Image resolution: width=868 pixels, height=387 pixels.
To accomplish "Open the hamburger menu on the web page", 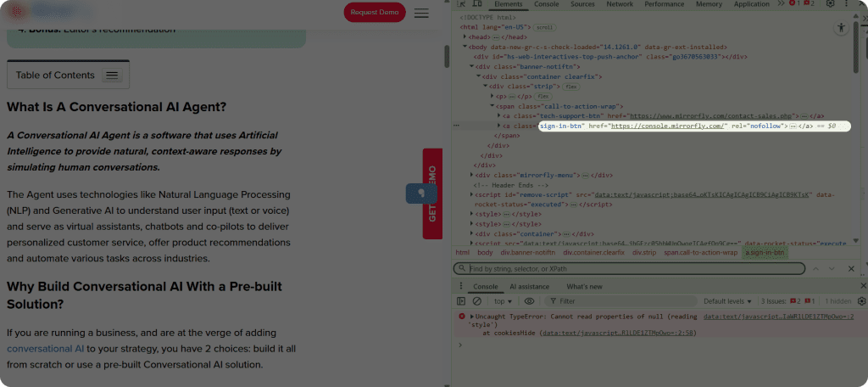I will tap(421, 13).
